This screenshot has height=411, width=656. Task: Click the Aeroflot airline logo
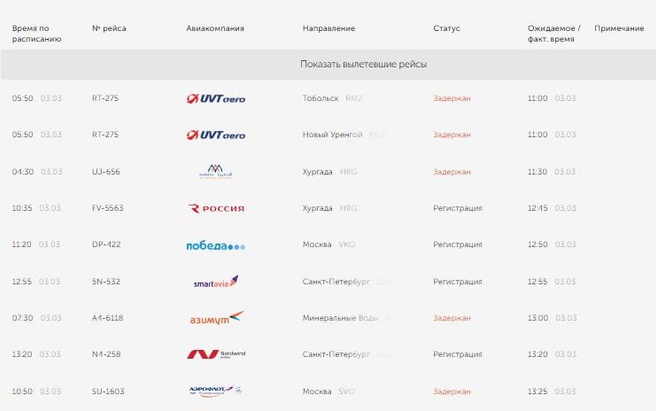coord(216,391)
